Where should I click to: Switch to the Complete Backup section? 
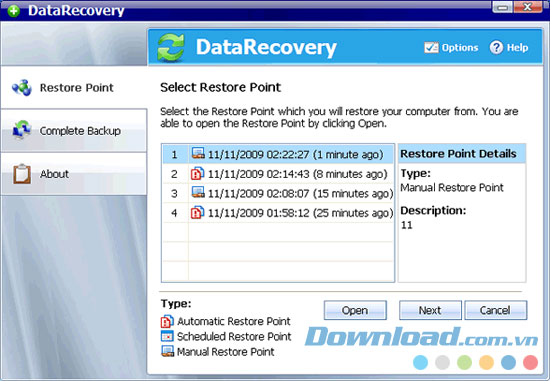(x=74, y=131)
